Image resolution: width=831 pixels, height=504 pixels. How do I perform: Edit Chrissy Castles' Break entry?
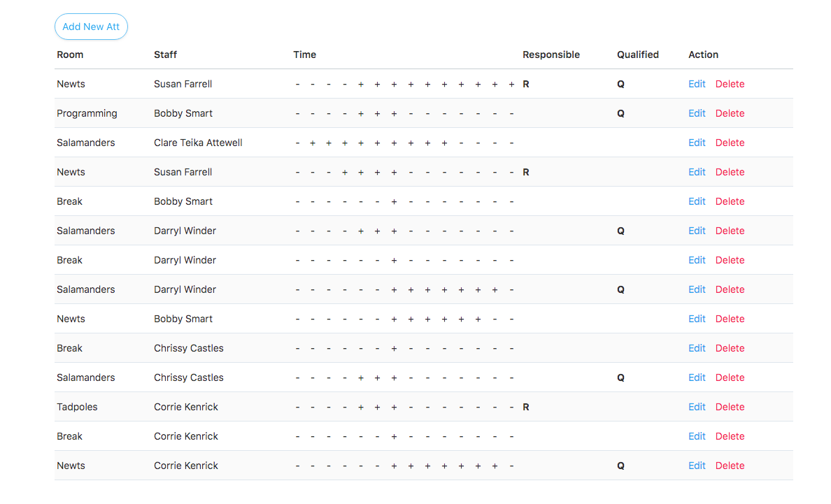(697, 348)
